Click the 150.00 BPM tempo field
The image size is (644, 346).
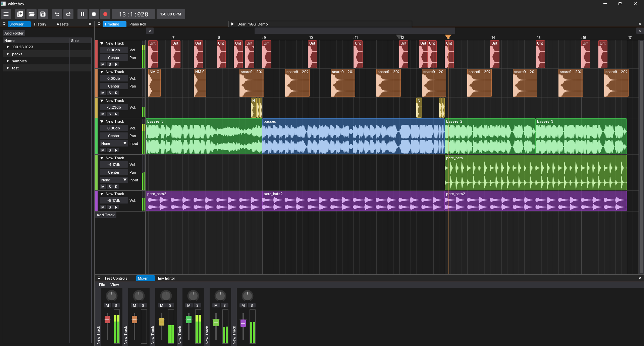point(171,14)
